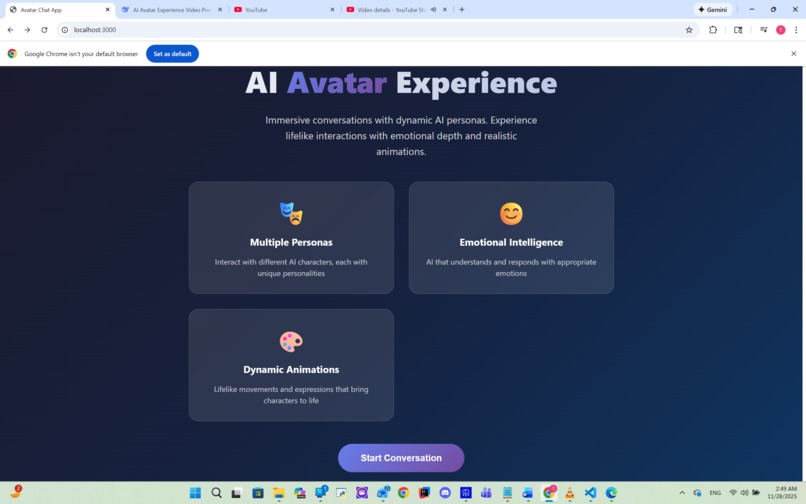Dismiss the default browser notification bar
The image size is (806, 504).
point(793,53)
